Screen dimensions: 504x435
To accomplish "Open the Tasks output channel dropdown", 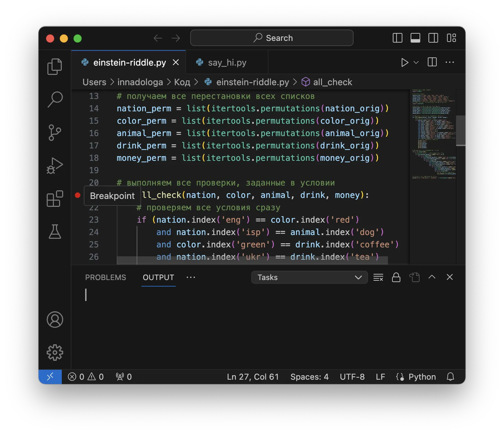I will (310, 277).
